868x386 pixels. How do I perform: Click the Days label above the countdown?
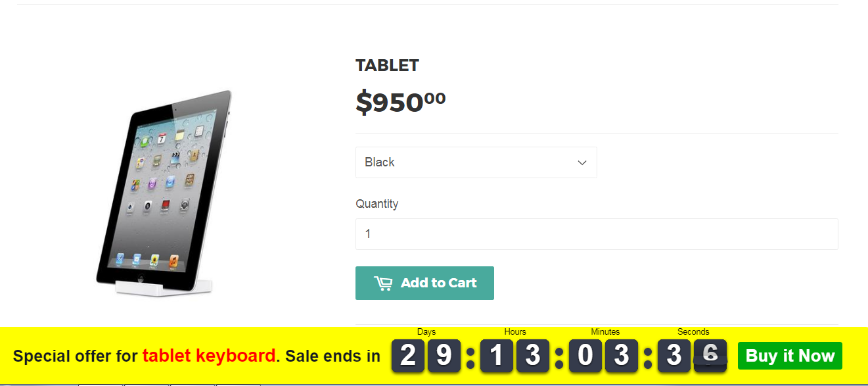coord(426,332)
